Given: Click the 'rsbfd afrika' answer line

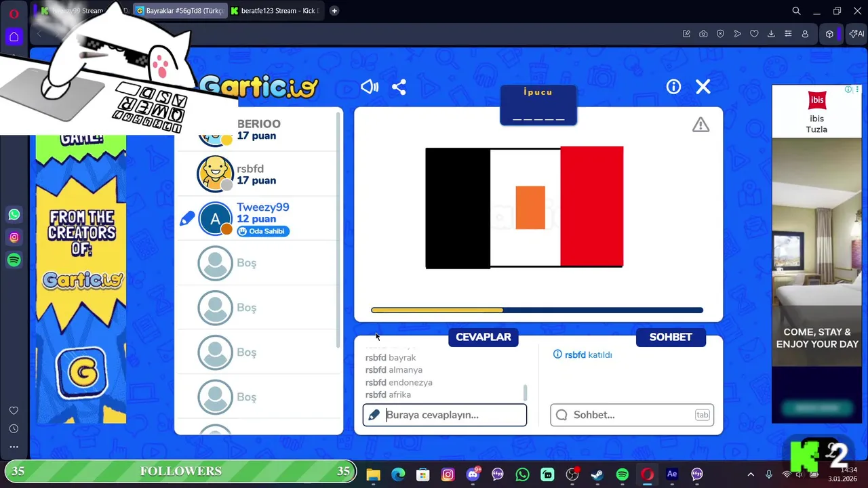Looking at the screenshot, I should click(x=388, y=394).
